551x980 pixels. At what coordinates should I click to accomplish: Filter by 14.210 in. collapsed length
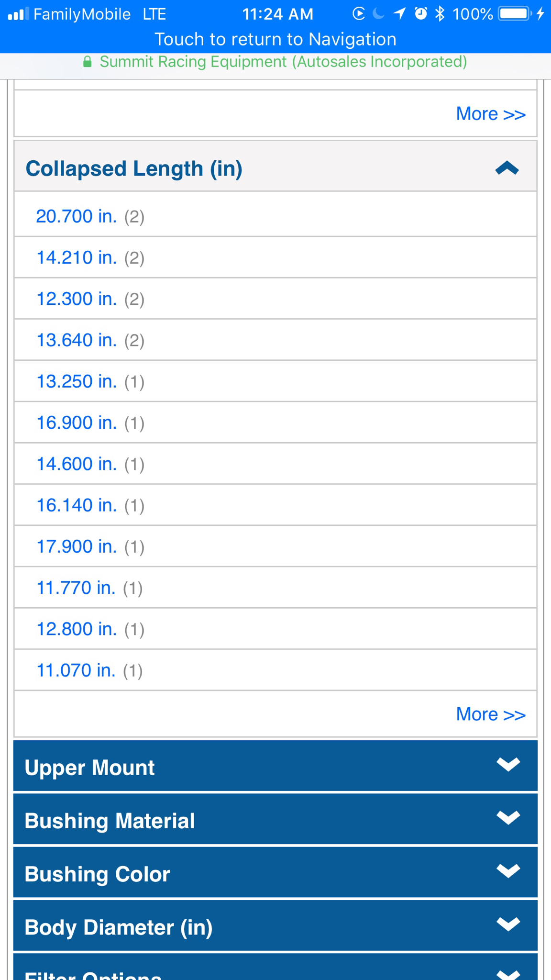click(x=77, y=257)
